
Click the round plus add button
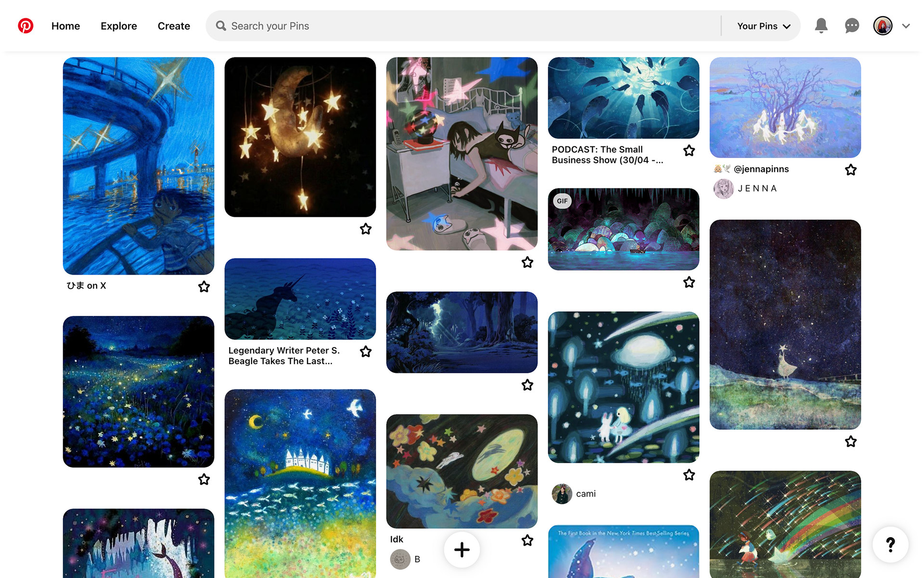(x=462, y=550)
